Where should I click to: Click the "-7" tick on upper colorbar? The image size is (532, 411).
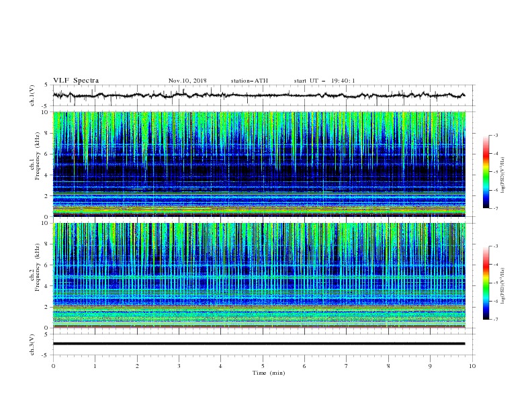point(496,208)
